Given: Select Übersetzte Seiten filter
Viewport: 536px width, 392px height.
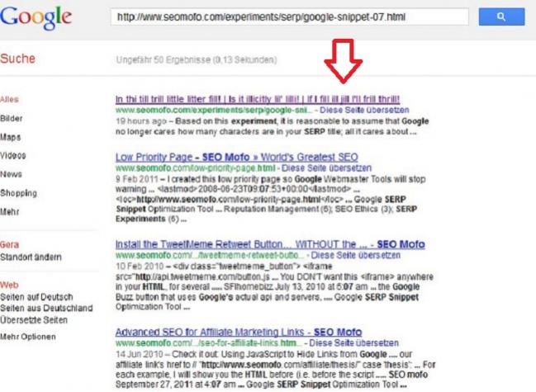Looking at the screenshot, I should click(x=34, y=320).
